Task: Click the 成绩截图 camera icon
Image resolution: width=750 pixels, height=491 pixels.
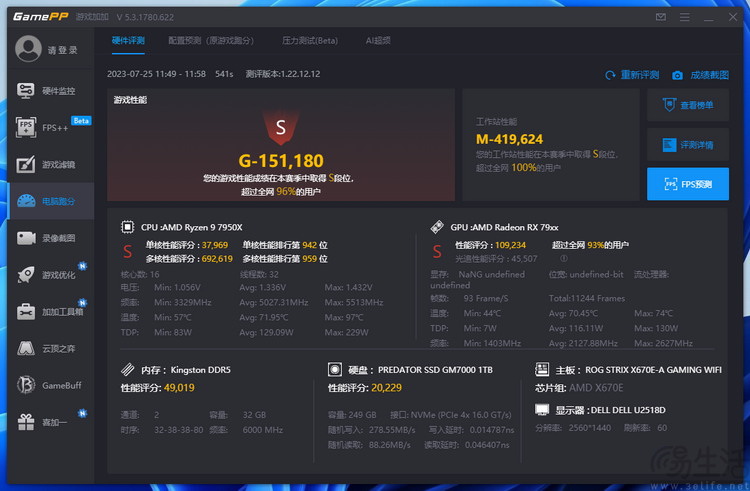Action: click(677, 75)
